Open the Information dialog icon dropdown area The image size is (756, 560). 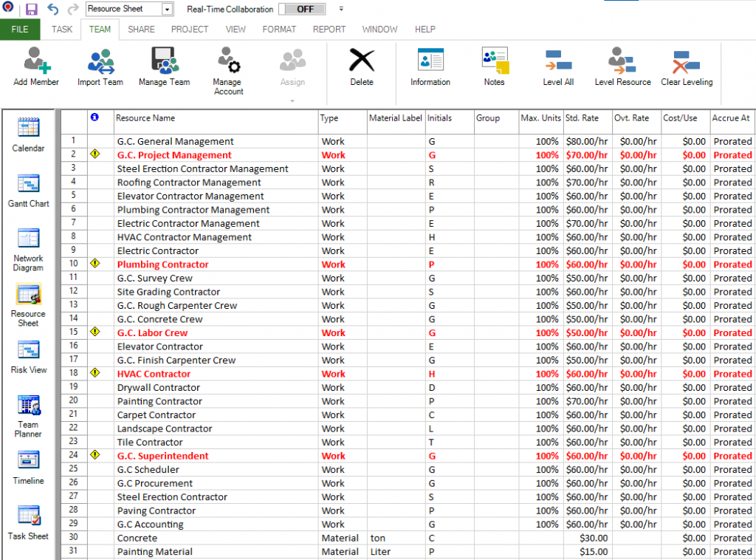coord(430,66)
